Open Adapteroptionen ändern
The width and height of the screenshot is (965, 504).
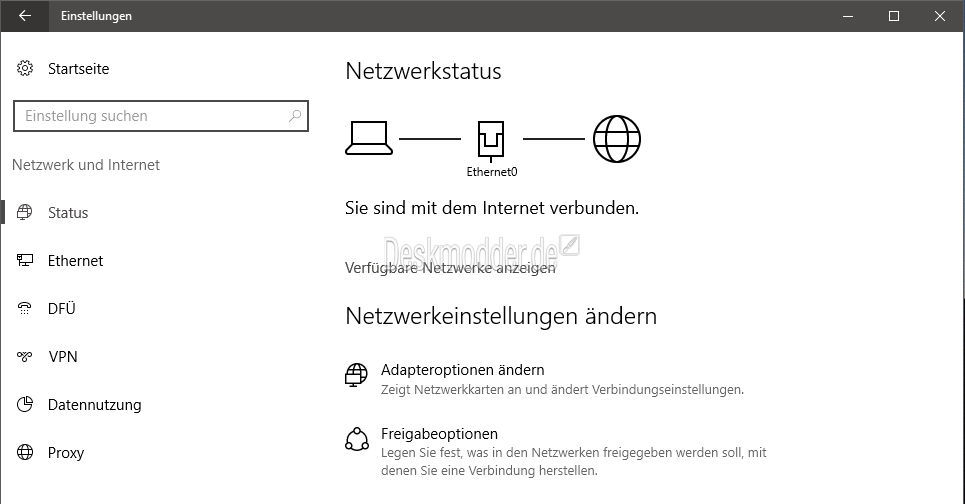click(462, 370)
